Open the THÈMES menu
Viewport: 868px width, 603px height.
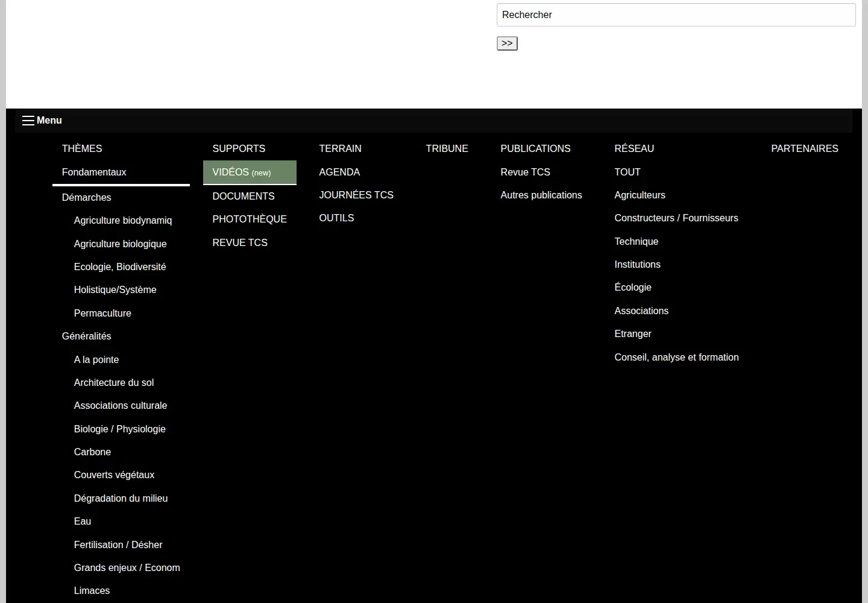tap(82, 148)
